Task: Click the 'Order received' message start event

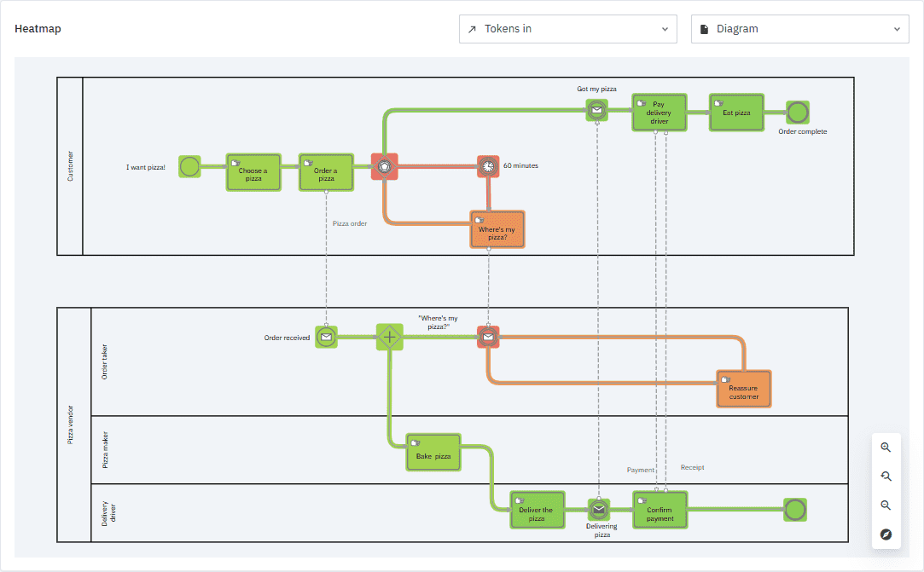Action: tap(325, 338)
